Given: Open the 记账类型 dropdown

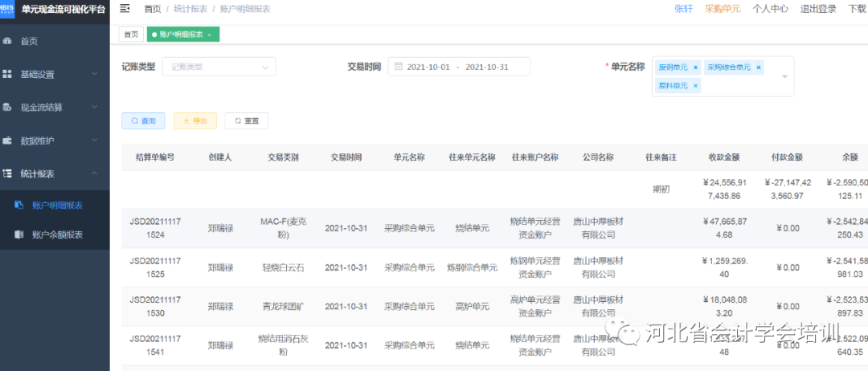Looking at the screenshot, I should [219, 67].
